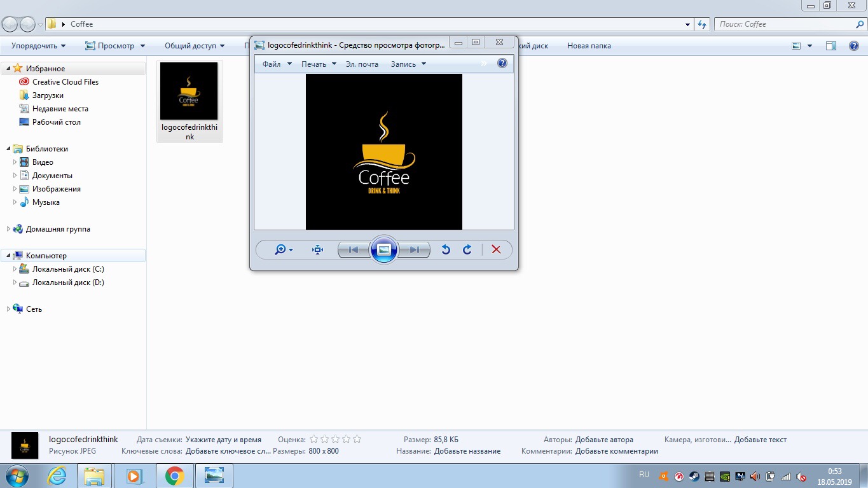Toggle the preview pane icon
The width and height of the screenshot is (868, 488).
tap(830, 46)
